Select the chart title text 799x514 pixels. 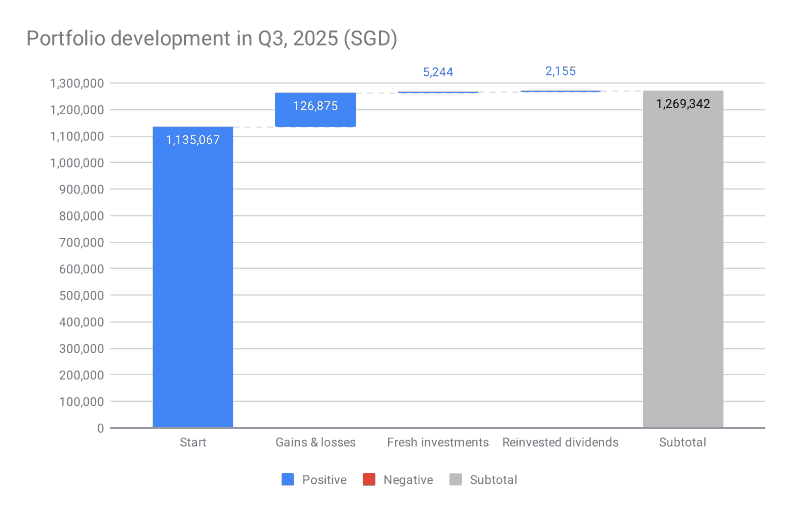(x=212, y=39)
